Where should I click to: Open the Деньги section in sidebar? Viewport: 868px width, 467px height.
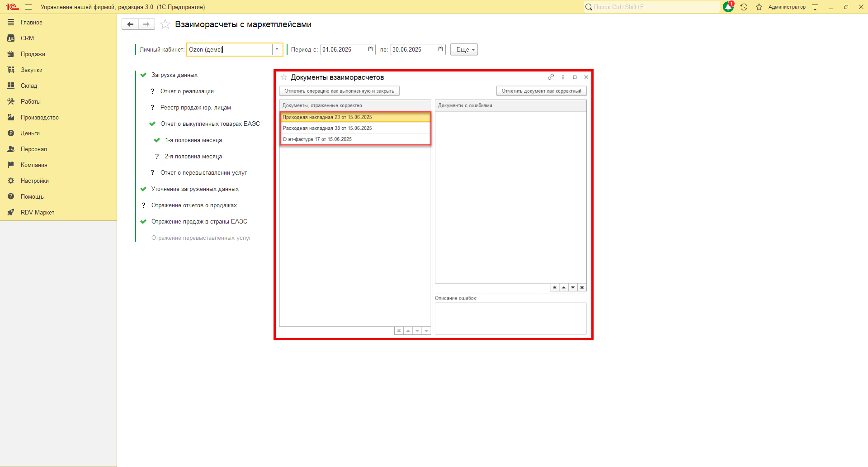click(x=30, y=133)
